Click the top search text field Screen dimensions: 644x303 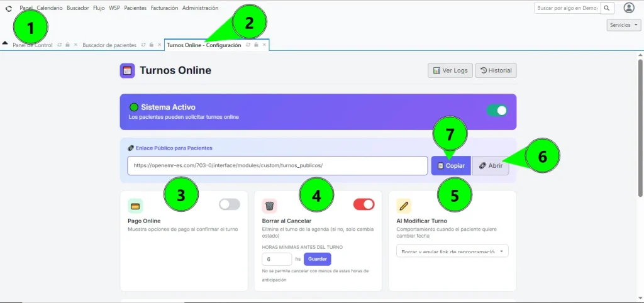(567, 8)
